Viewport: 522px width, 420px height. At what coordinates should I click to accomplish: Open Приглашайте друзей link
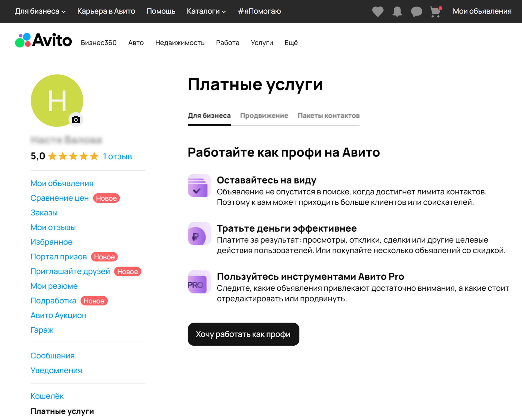70,271
